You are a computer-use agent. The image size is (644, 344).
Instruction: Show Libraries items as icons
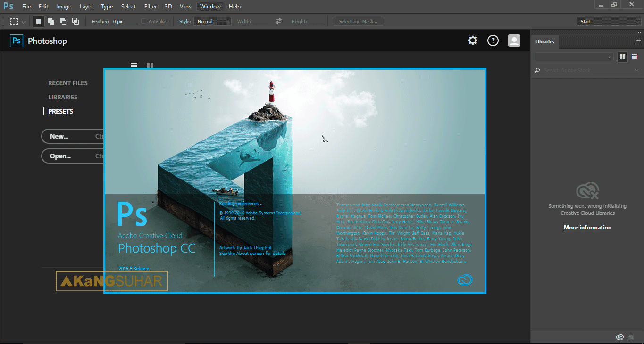(623, 57)
